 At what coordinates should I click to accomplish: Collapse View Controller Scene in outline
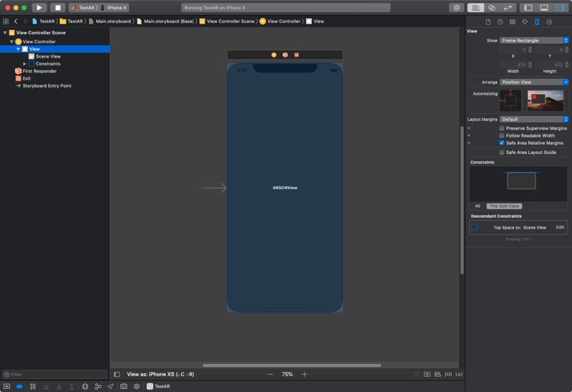5,33
